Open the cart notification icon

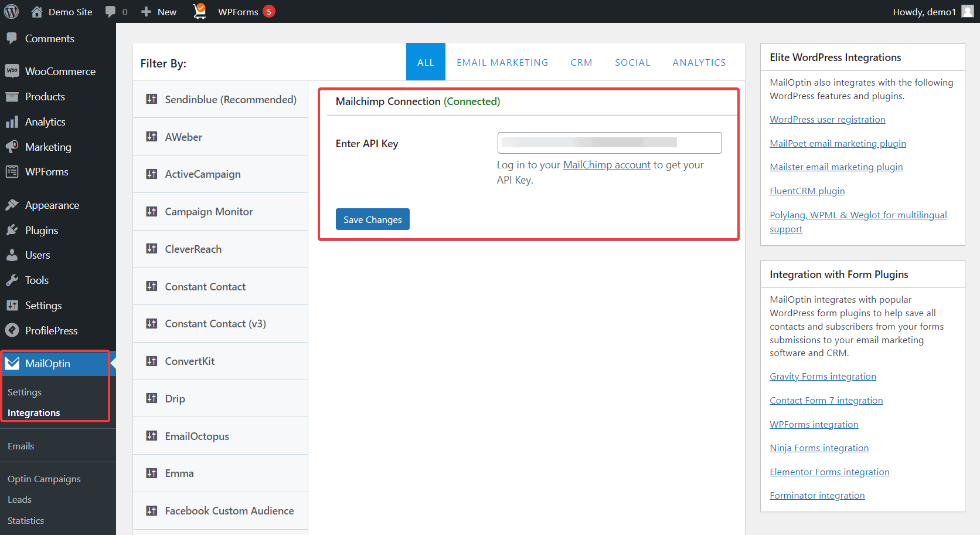[x=200, y=11]
